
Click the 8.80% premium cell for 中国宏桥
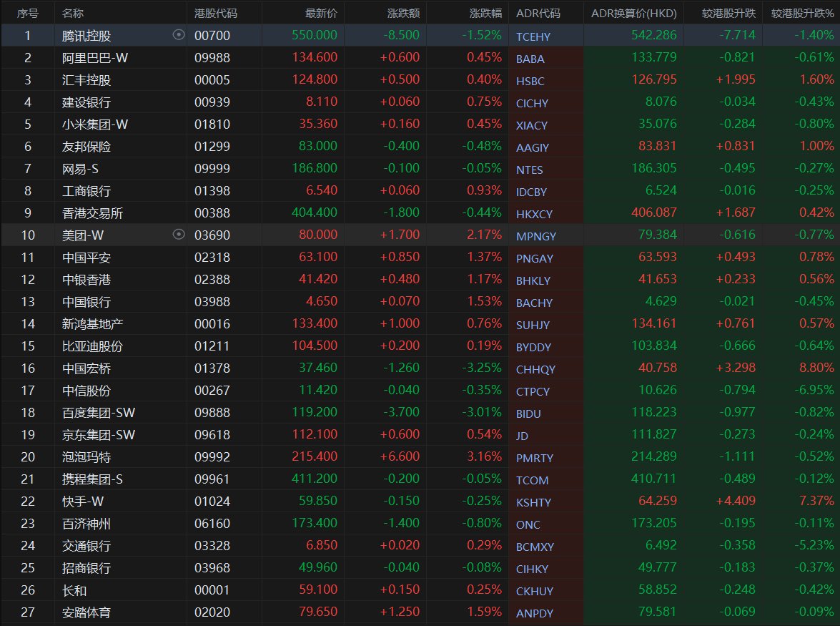pos(816,368)
